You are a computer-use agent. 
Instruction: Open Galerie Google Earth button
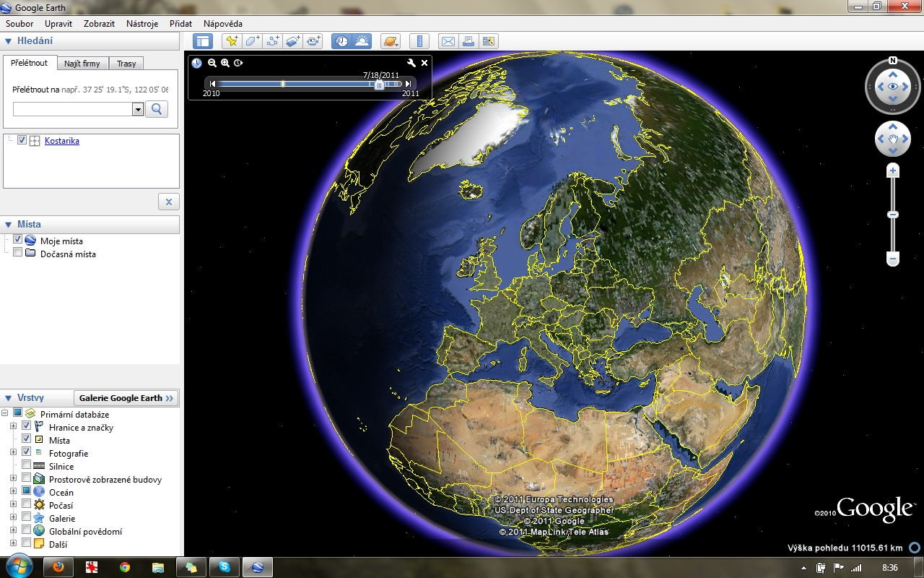pyautogui.click(x=126, y=398)
